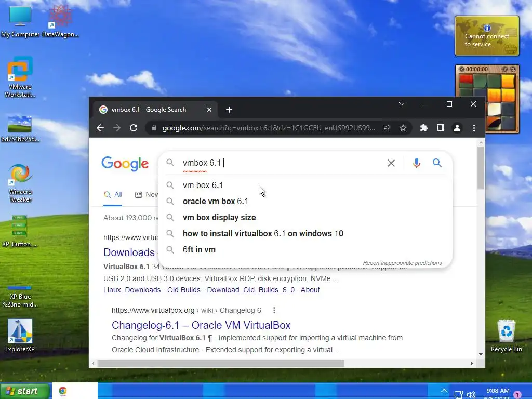Open the Chrome three-dot menu
This screenshot has width=532, height=399.
coord(474,128)
